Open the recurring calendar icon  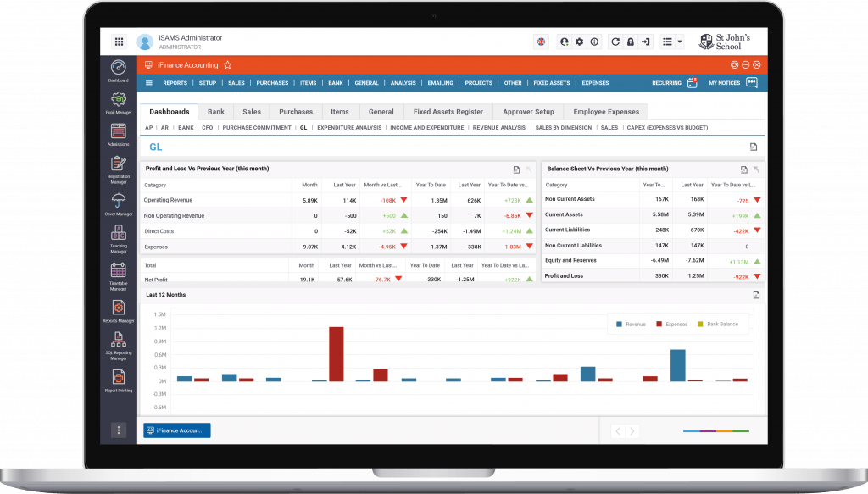[x=692, y=83]
